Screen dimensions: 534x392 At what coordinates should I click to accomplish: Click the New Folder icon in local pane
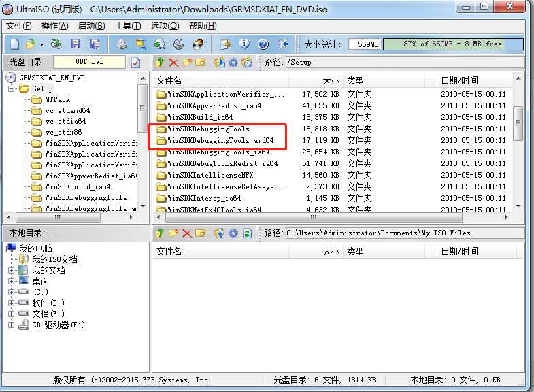(173, 233)
